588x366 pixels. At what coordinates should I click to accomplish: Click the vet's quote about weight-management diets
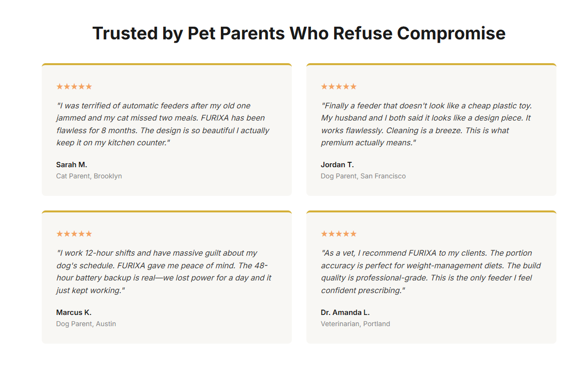[430, 272]
